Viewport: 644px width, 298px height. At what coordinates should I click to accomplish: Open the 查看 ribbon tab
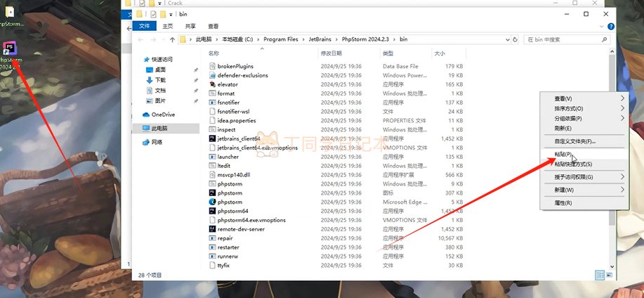point(213,26)
